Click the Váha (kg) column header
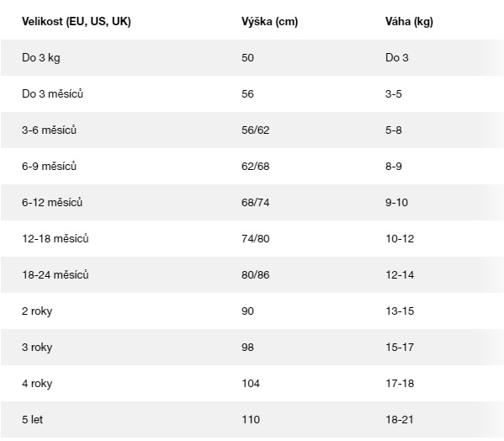504x441 pixels. [x=409, y=22]
